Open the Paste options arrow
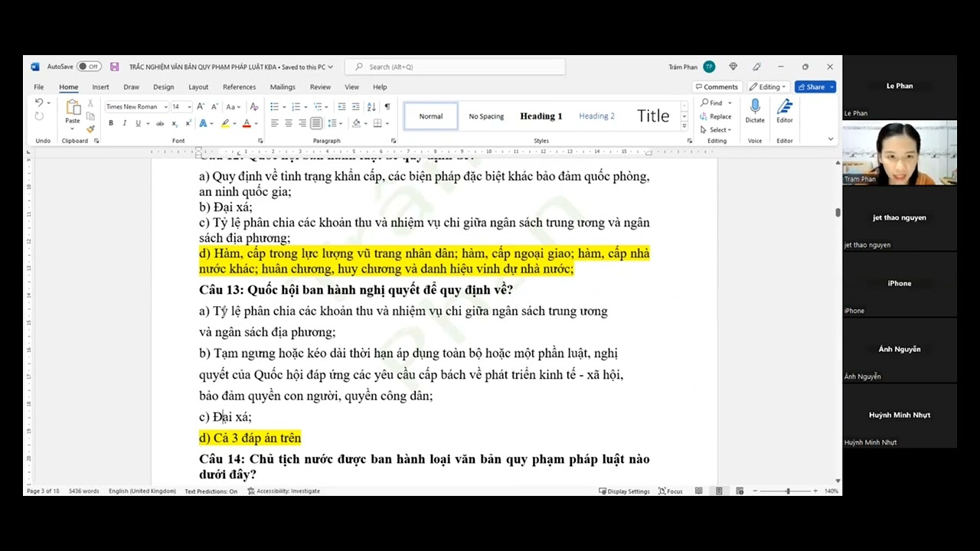This screenshot has width=980, height=551. click(73, 129)
